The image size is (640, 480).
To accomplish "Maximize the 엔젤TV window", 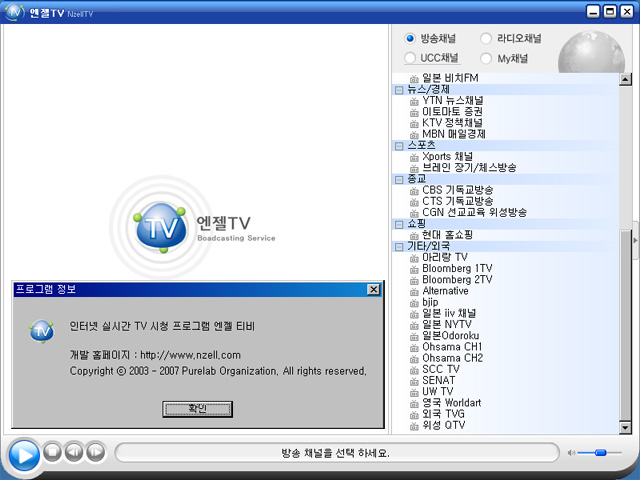I will (610, 11).
